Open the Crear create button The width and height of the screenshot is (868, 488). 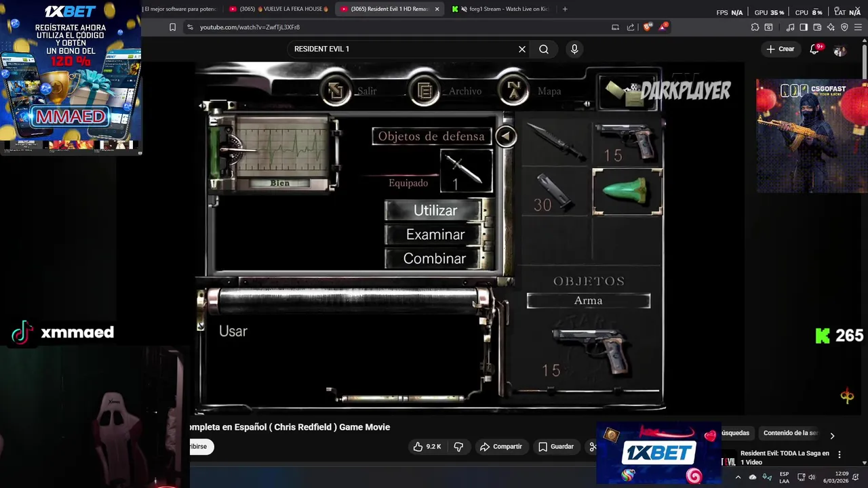click(x=781, y=49)
